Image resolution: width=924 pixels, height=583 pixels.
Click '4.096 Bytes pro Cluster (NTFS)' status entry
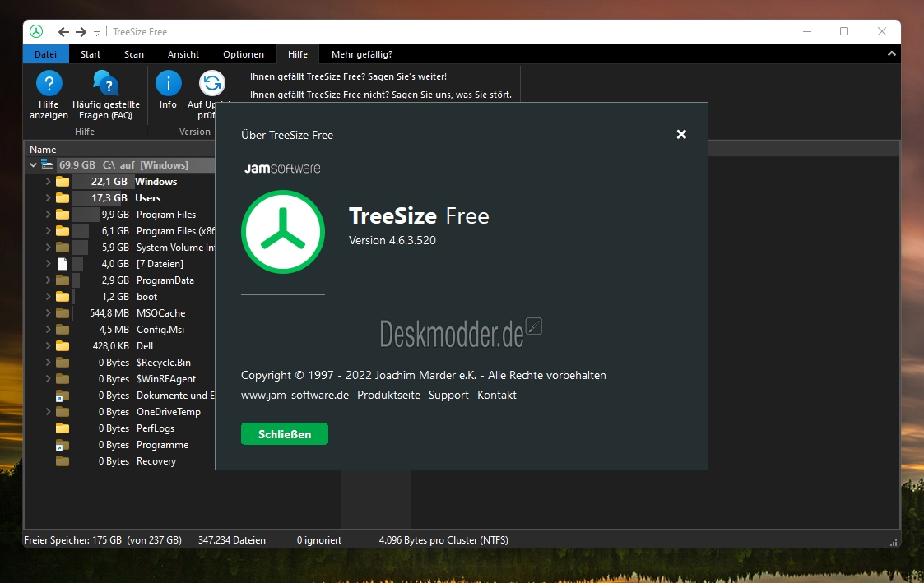[443, 540]
